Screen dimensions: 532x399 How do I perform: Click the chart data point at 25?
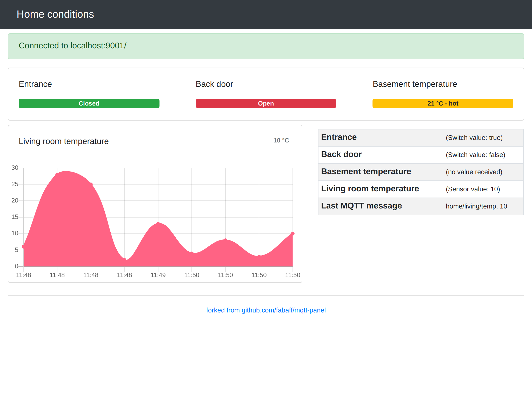tap(91, 184)
